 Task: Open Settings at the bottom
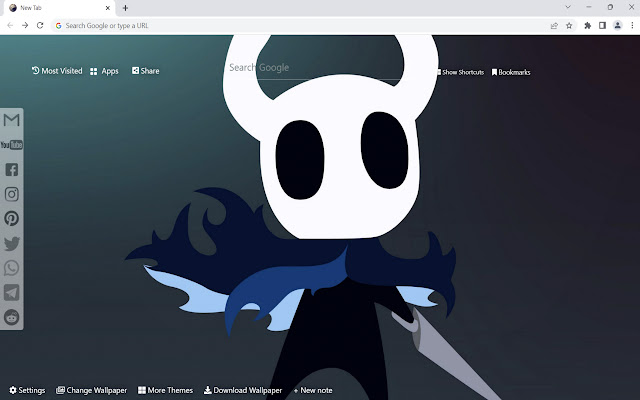point(27,390)
